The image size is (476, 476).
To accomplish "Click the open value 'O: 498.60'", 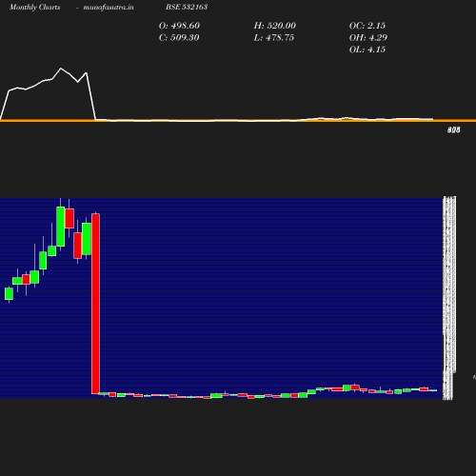I will (179, 26).
